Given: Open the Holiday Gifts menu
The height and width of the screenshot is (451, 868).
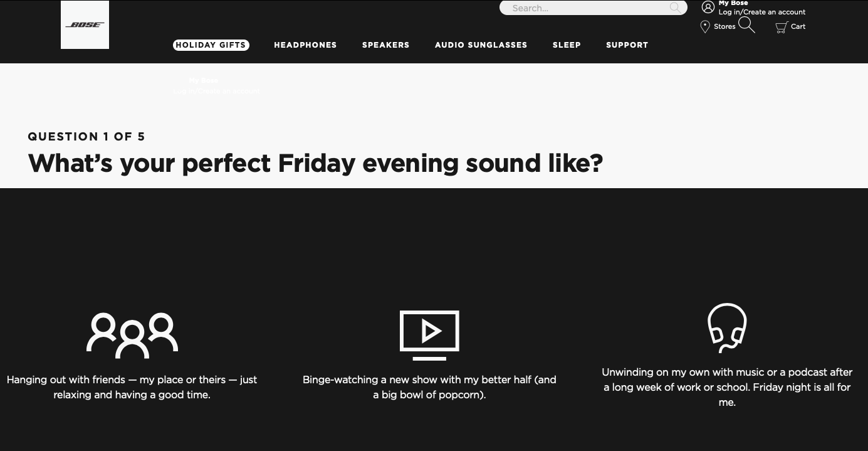Looking at the screenshot, I should point(211,45).
